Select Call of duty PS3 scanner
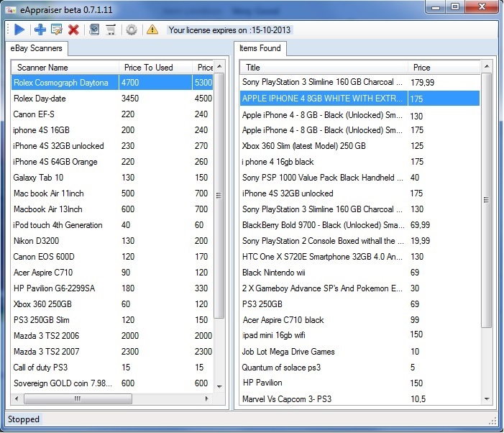 pyautogui.click(x=112, y=368)
